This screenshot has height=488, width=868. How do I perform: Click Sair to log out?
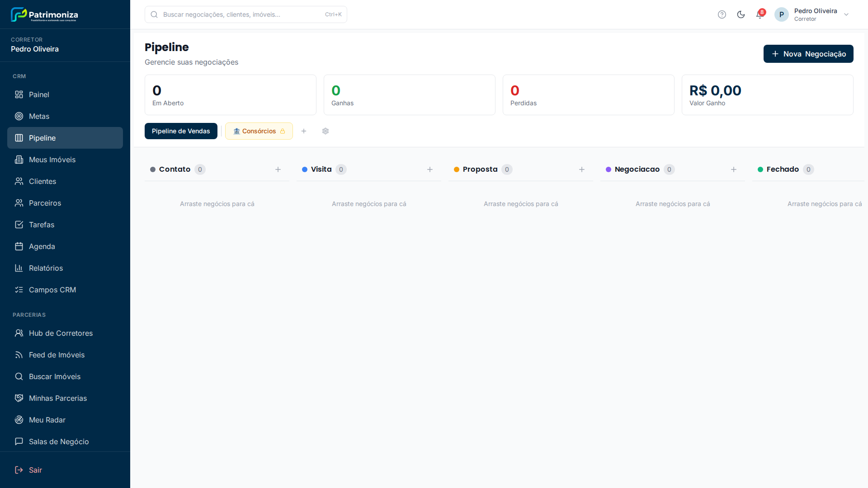[35, 470]
